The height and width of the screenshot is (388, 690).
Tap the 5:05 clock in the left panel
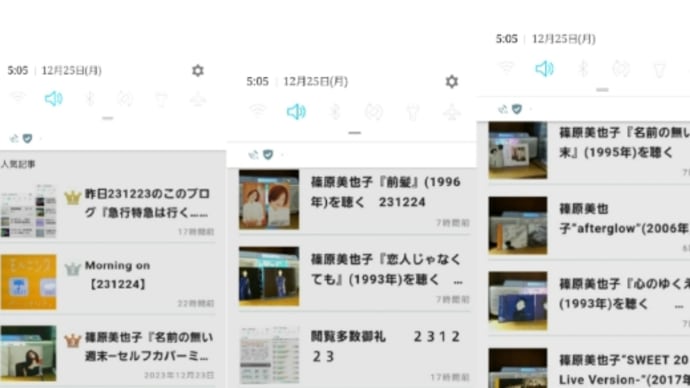pos(18,70)
